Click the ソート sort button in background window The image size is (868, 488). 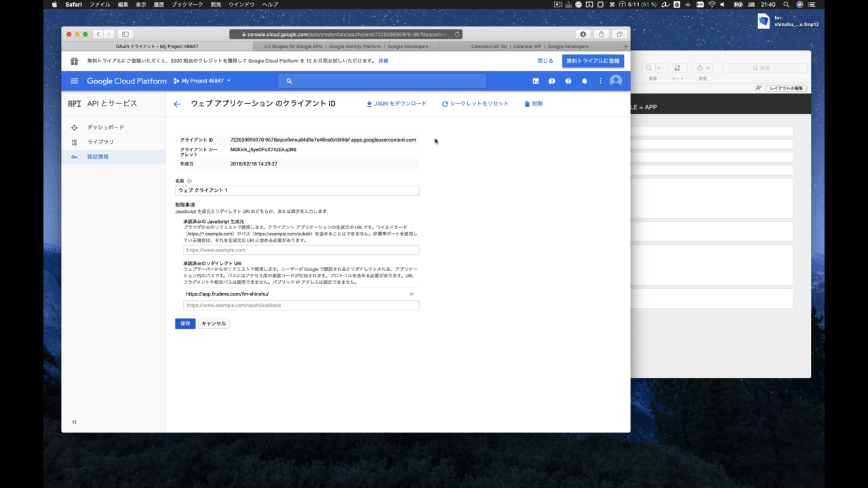click(677, 68)
